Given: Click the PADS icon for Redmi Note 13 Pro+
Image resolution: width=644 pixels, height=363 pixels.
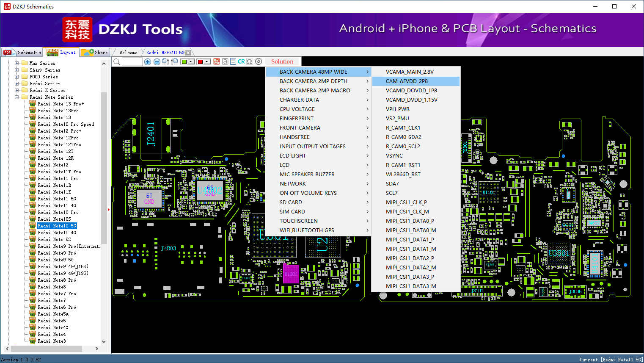Looking at the screenshot, I should [33, 104].
